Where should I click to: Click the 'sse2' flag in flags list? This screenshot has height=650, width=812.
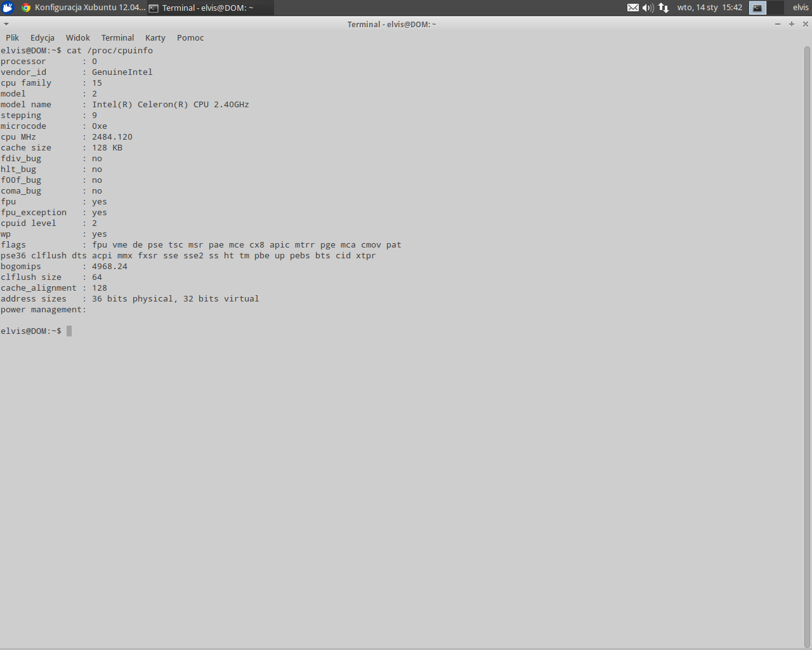click(193, 256)
